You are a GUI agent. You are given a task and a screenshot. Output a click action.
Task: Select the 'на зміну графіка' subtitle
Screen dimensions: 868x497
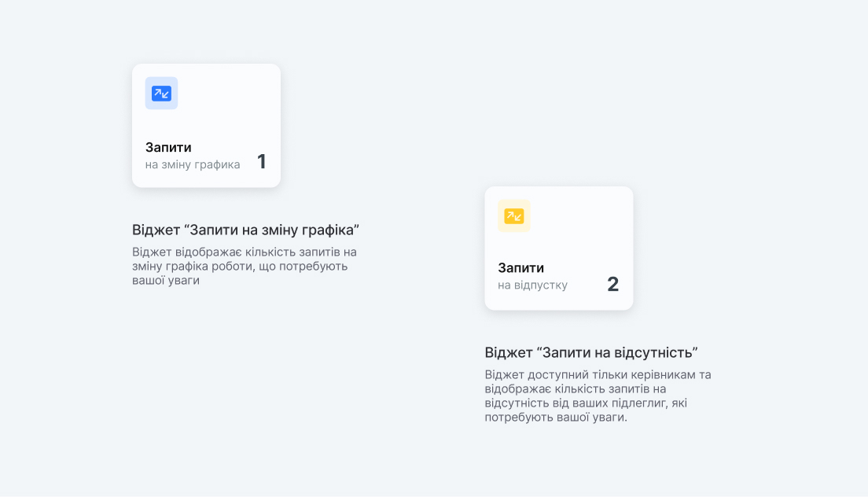(193, 164)
